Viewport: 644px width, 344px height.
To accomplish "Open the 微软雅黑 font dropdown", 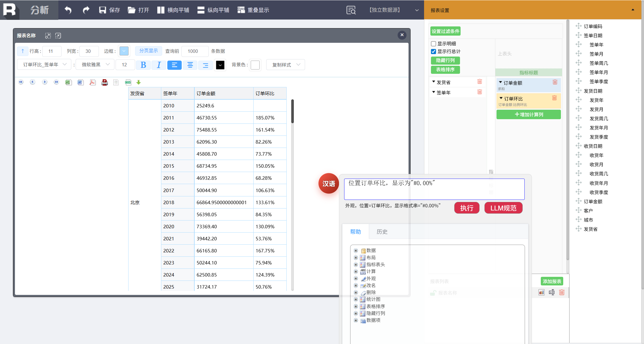I will click(95, 65).
